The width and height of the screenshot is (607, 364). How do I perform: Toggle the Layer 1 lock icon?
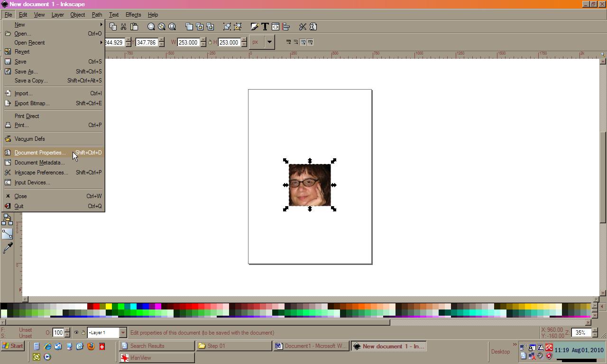(83, 332)
